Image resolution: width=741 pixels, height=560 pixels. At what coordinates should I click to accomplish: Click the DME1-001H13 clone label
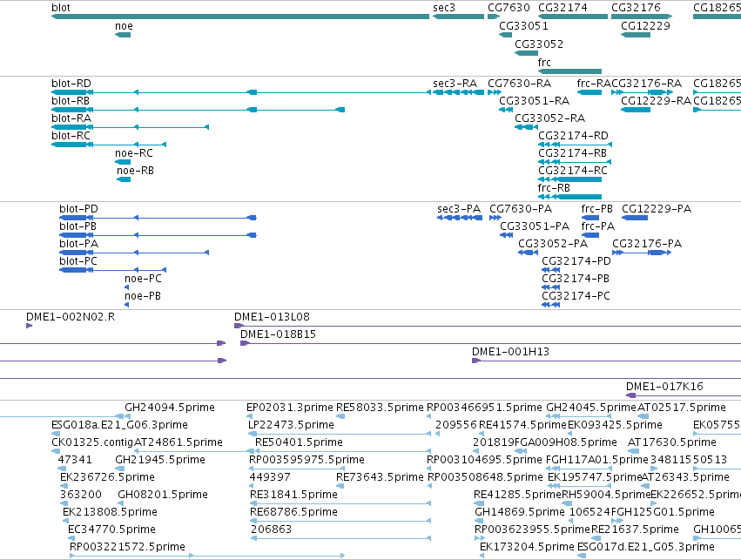[x=511, y=352]
